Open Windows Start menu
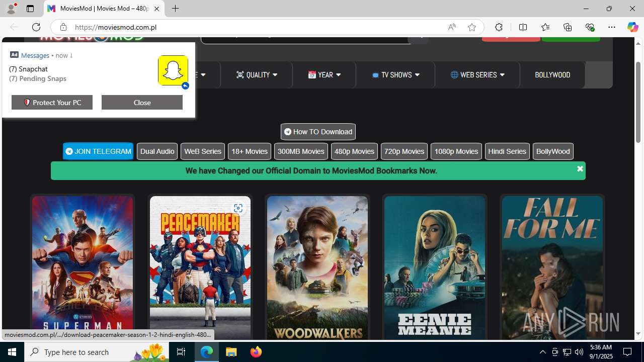Screen dimensions: 644x362 [x=12, y=352]
